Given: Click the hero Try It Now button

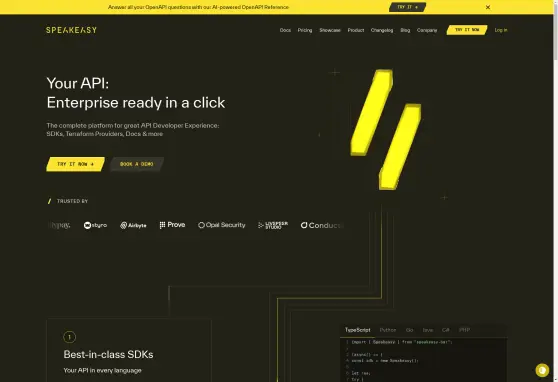Looking at the screenshot, I should 75,164.
